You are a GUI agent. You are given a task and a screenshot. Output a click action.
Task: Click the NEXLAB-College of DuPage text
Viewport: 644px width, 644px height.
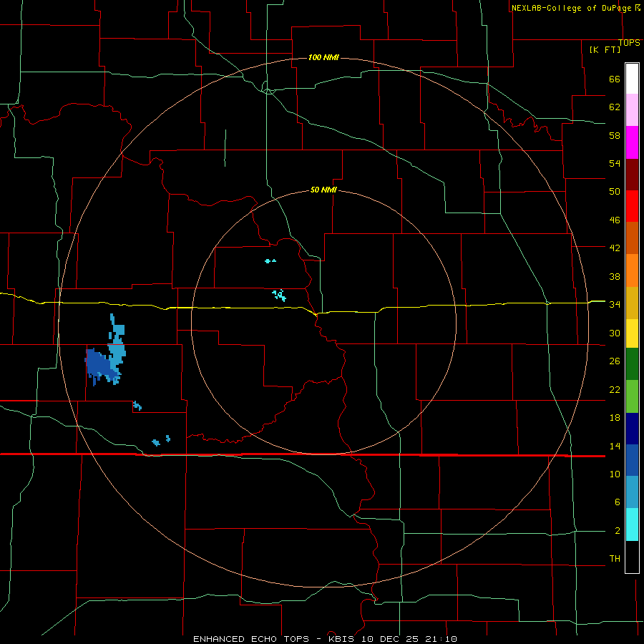tap(571, 8)
